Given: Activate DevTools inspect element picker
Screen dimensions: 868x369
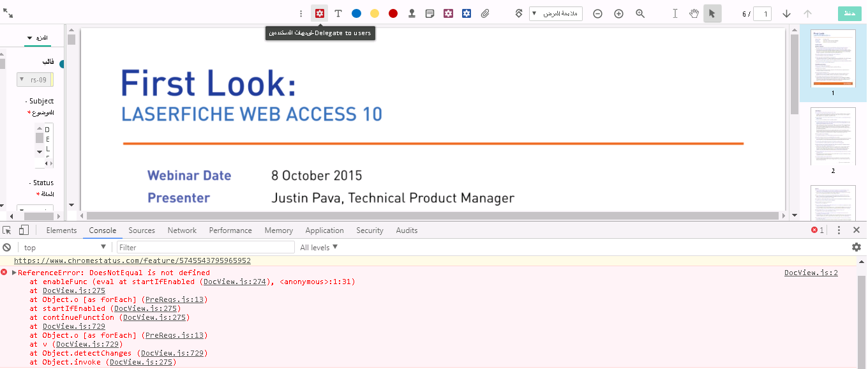Looking at the screenshot, I should coord(7,230).
